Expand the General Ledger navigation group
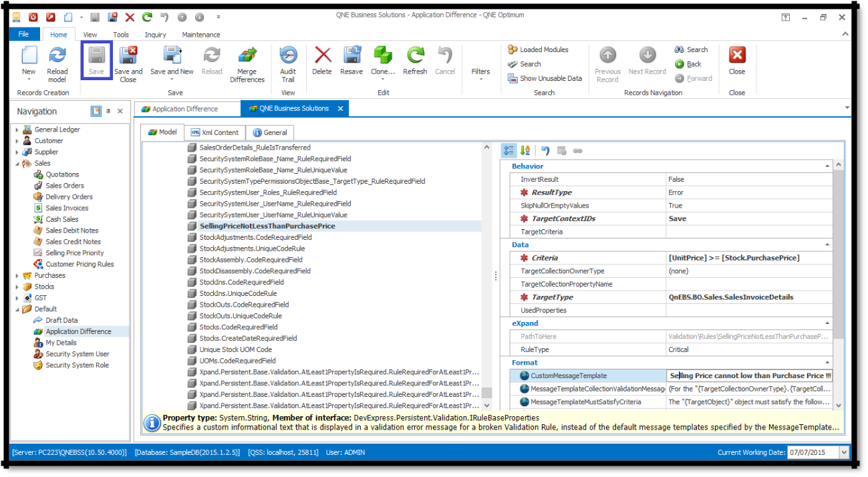 point(17,130)
